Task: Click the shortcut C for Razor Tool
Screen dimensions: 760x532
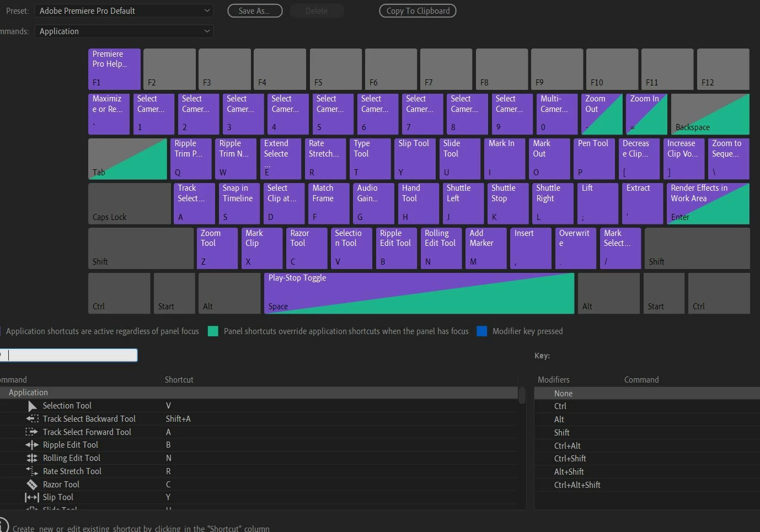Action: pyautogui.click(x=168, y=485)
